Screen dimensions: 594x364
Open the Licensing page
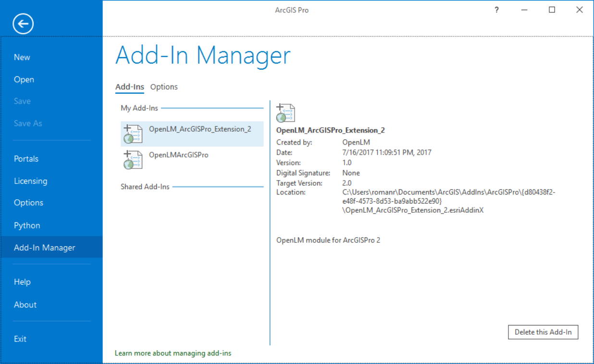[31, 181]
